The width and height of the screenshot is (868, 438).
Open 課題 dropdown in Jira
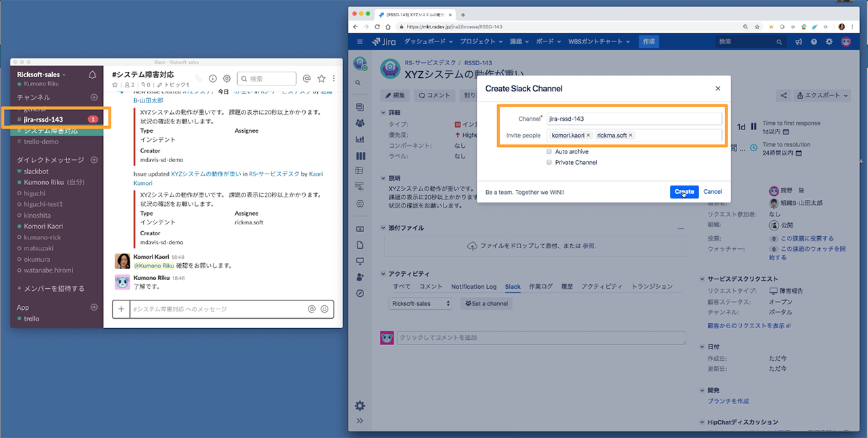pyautogui.click(x=519, y=41)
